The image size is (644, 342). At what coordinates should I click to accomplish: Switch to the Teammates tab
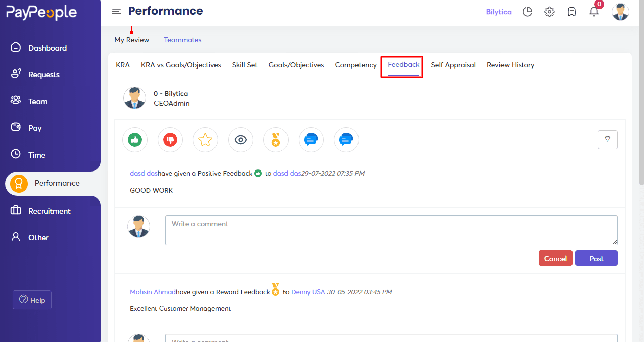183,40
